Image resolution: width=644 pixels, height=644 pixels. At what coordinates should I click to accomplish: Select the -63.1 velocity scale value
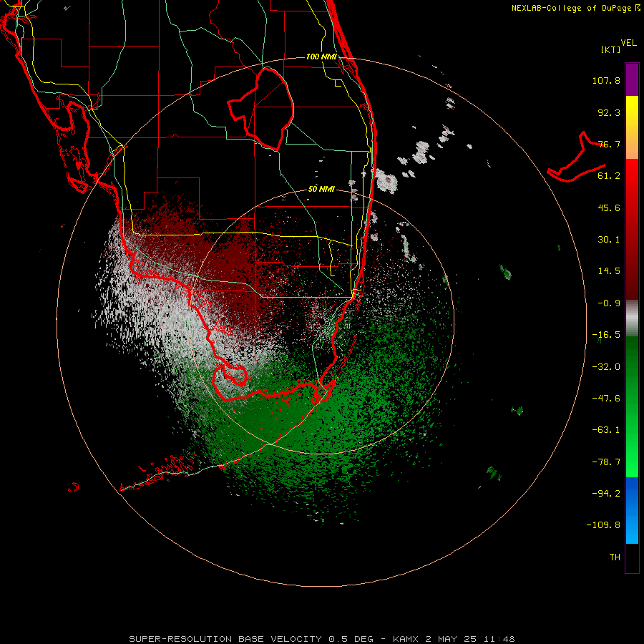pyautogui.click(x=606, y=430)
